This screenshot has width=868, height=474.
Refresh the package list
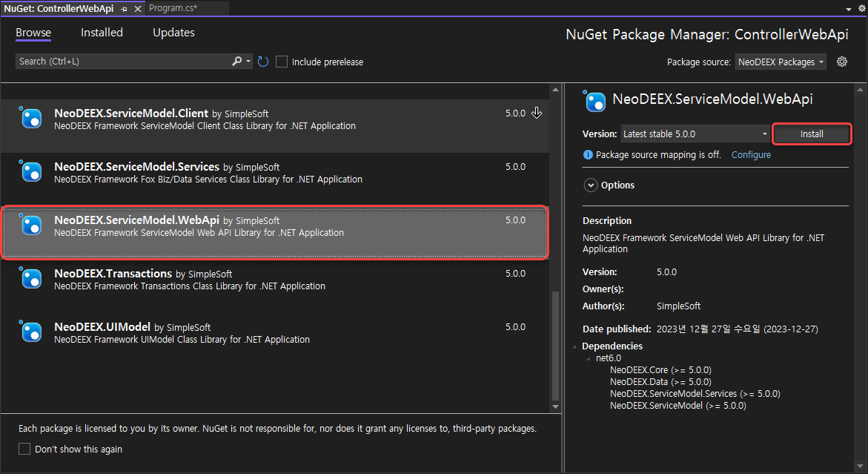tap(263, 62)
